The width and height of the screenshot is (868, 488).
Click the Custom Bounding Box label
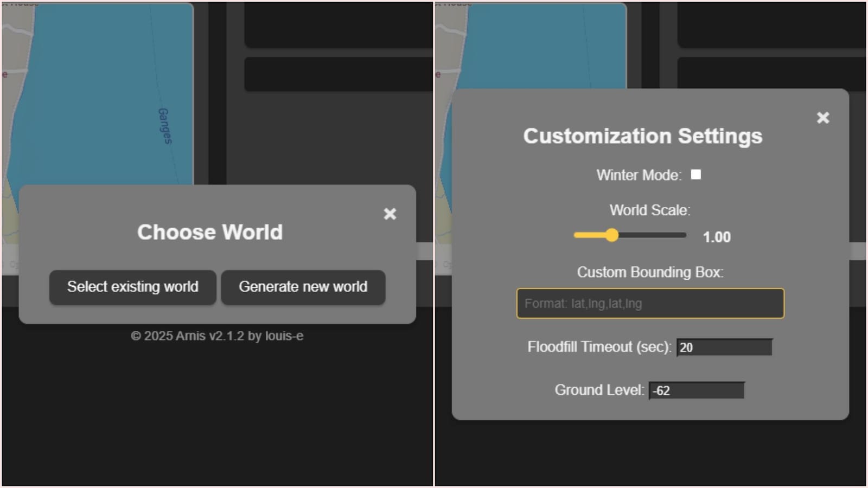pyautogui.click(x=650, y=272)
